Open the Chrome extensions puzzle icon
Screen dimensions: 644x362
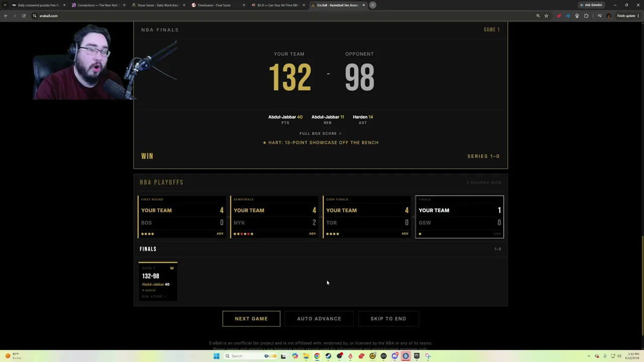point(586,16)
